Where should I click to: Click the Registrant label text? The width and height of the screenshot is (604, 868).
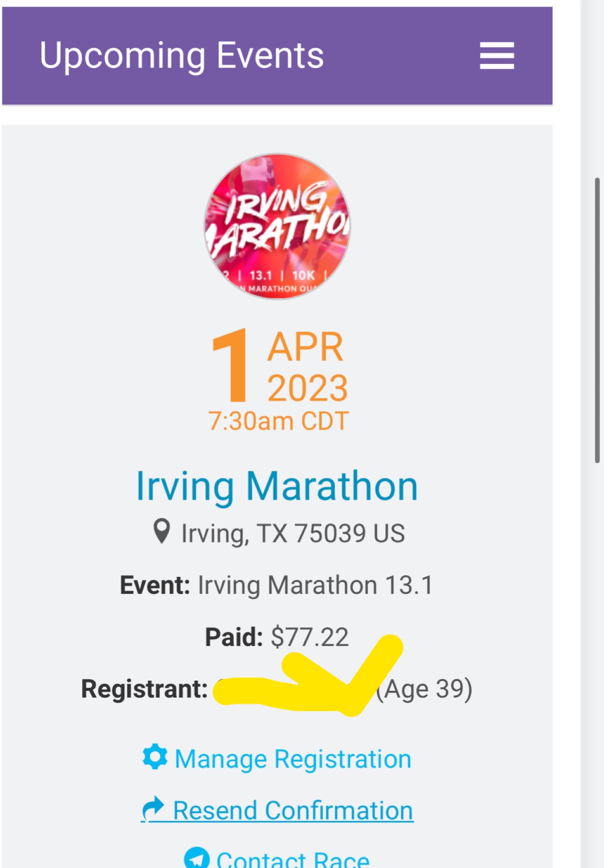pos(145,689)
